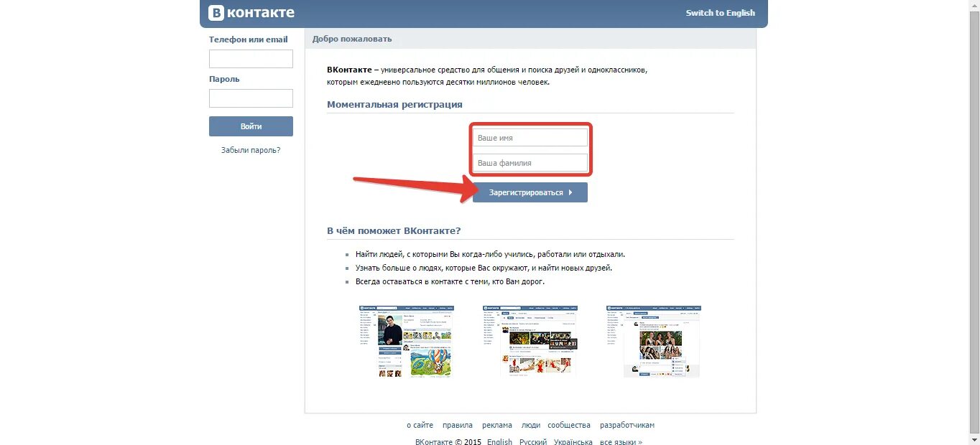Switch to English link in header
980x445 pixels.
(x=720, y=13)
